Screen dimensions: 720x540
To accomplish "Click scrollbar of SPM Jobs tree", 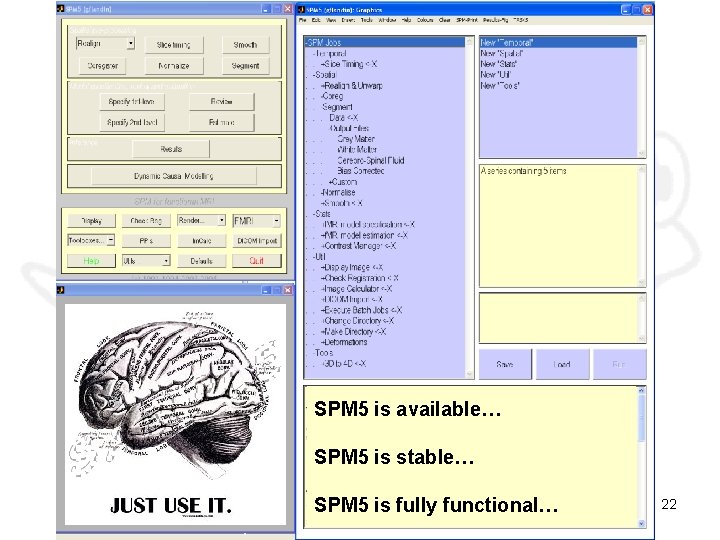I will 469,208.
